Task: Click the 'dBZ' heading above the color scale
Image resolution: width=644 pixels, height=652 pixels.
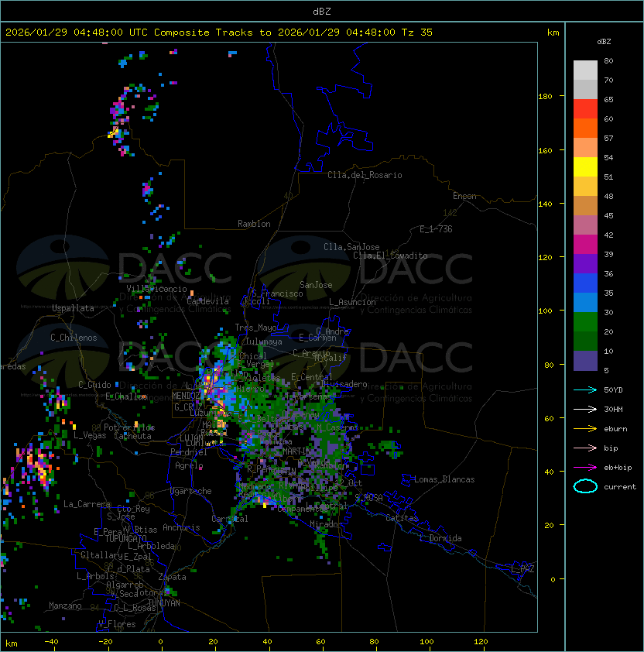Action: (x=604, y=42)
